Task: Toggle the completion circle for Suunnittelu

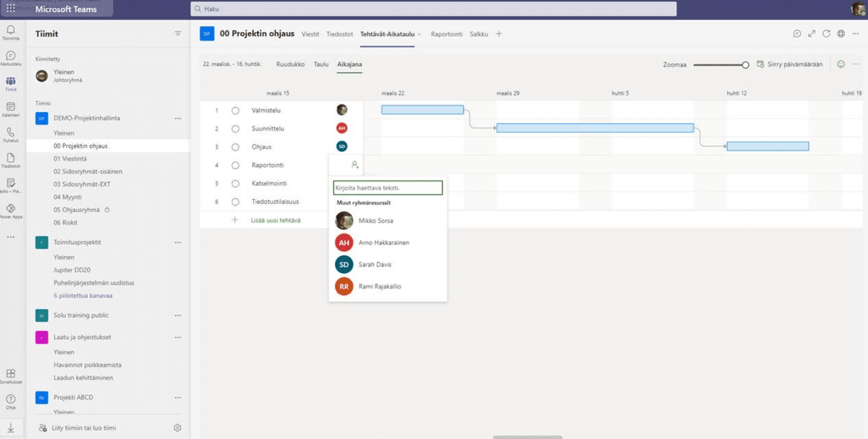Action: 235,129
